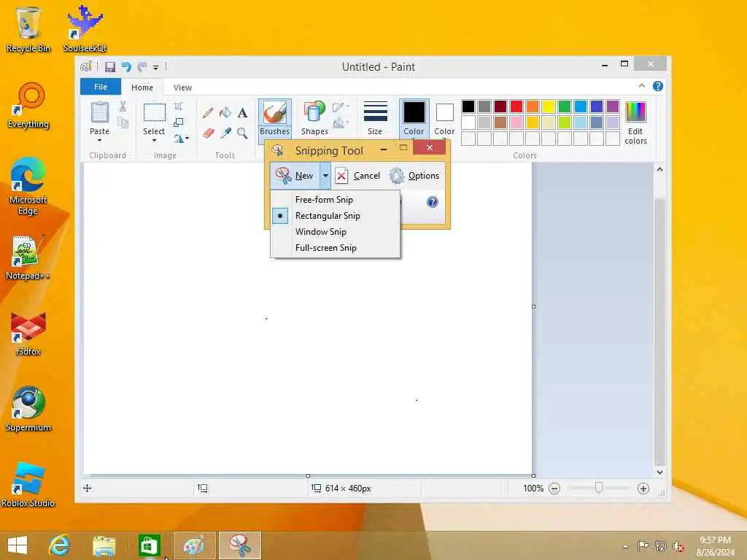Click the Snipping Tool taskbar icon
747x560 pixels.
coord(240,545)
